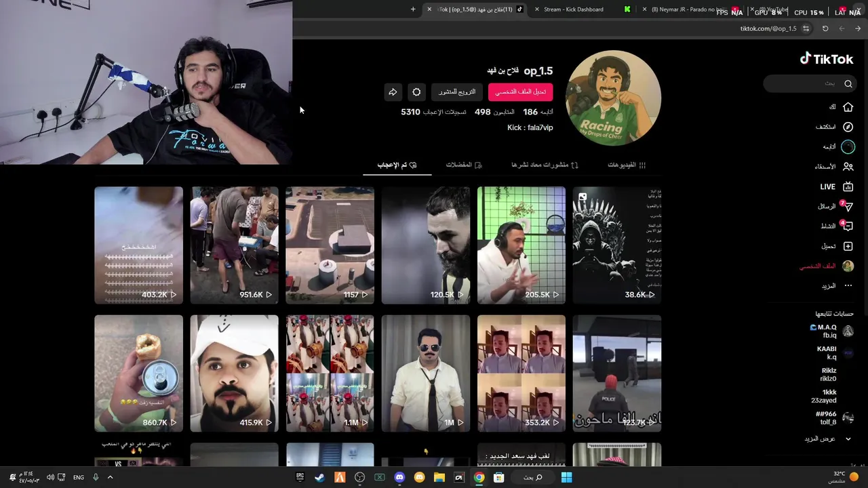Open the 186 following count
The image size is (868, 488).
538,112
